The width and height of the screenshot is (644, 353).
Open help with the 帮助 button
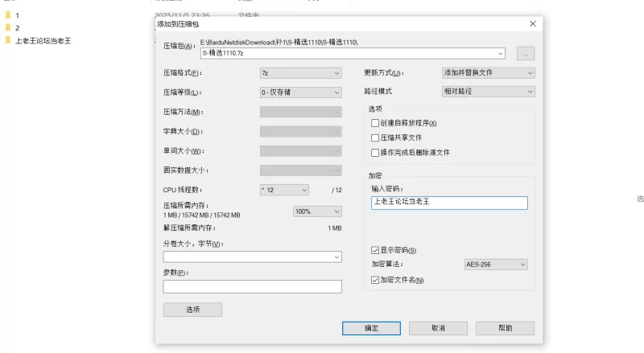pos(506,328)
